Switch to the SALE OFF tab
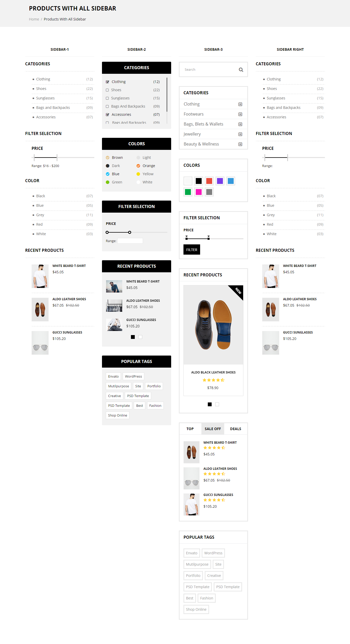The height and width of the screenshot is (644, 350). [x=213, y=429]
